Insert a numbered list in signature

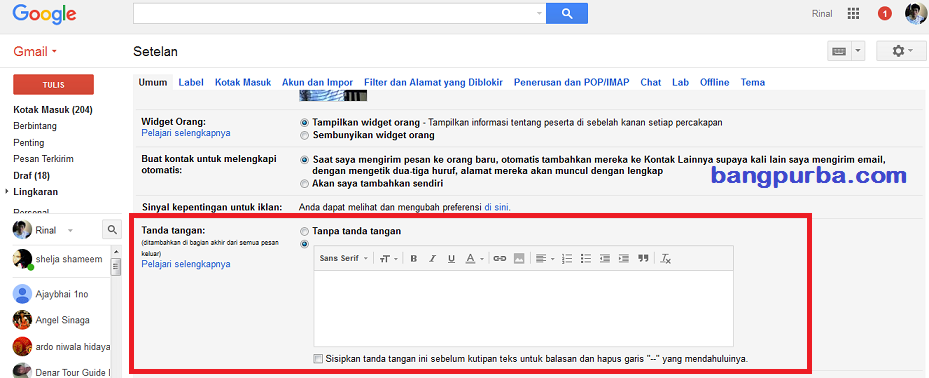click(x=567, y=258)
